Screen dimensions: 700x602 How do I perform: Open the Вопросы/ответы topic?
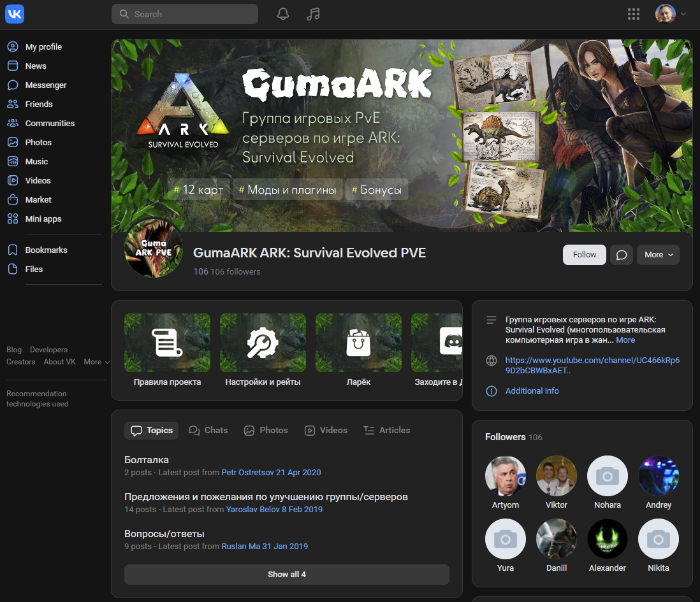pos(164,534)
